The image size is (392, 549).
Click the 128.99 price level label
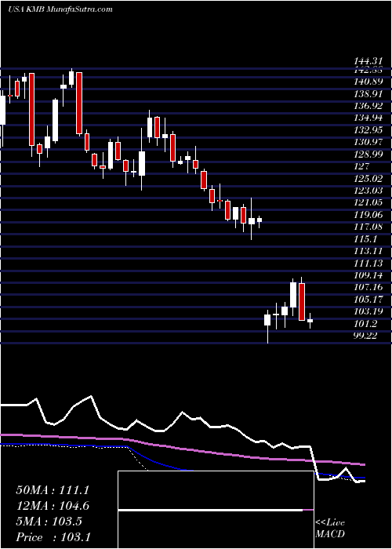click(370, 155)
